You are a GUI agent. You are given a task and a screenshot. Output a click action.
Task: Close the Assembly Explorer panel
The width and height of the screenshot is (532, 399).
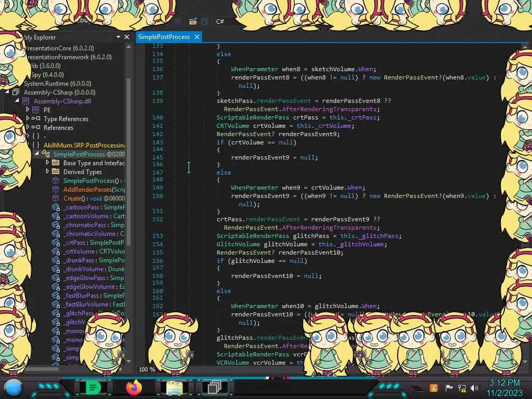coord(127,37)
